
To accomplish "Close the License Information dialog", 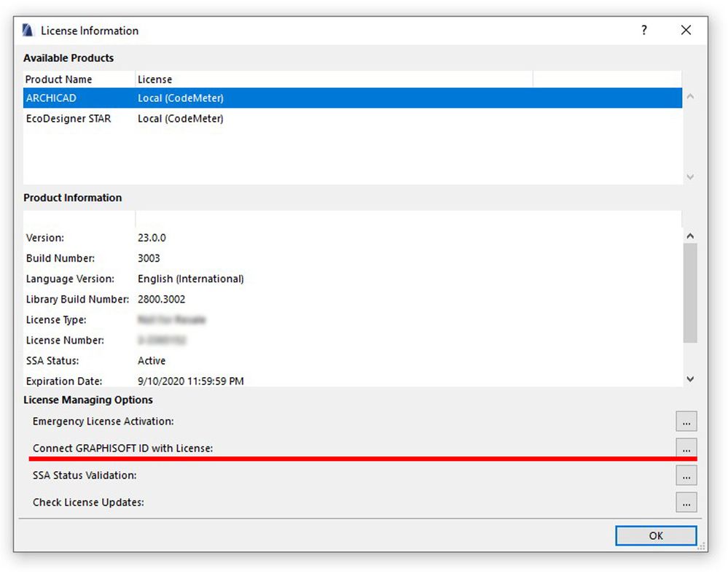I will click(686, 30).
